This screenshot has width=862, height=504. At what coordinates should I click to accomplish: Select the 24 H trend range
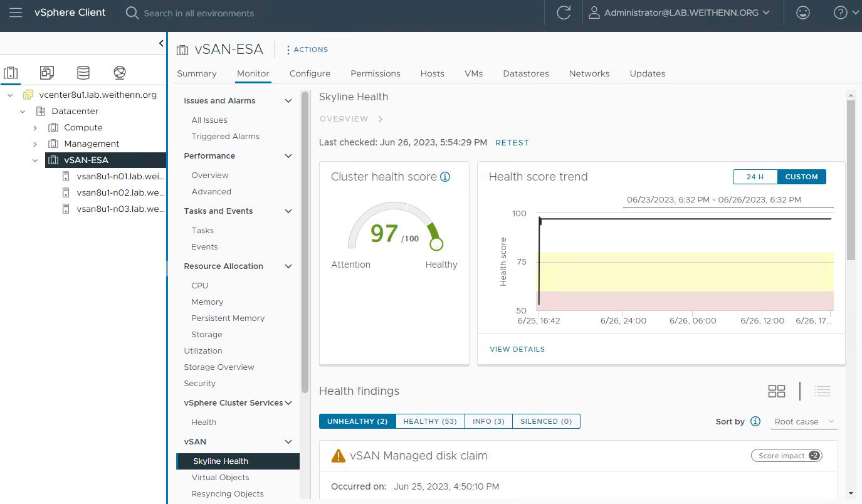(x=755, y=177)
